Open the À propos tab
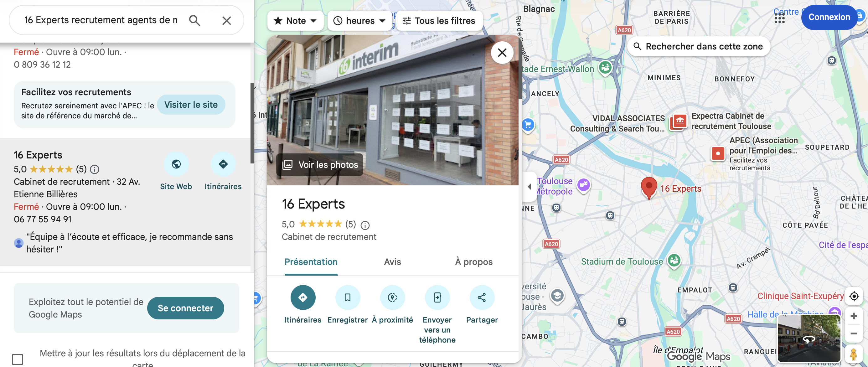The image size is (868, 367). click(474, 262)
